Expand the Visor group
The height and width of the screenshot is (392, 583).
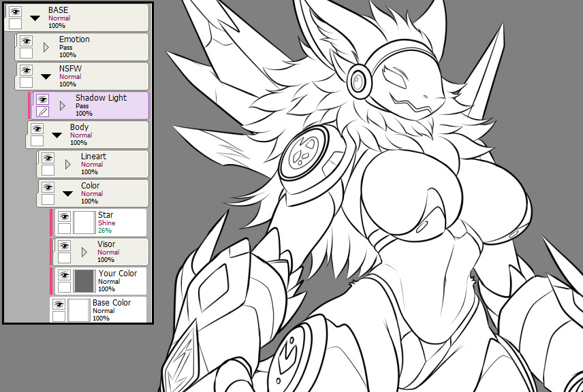(84, 252)
